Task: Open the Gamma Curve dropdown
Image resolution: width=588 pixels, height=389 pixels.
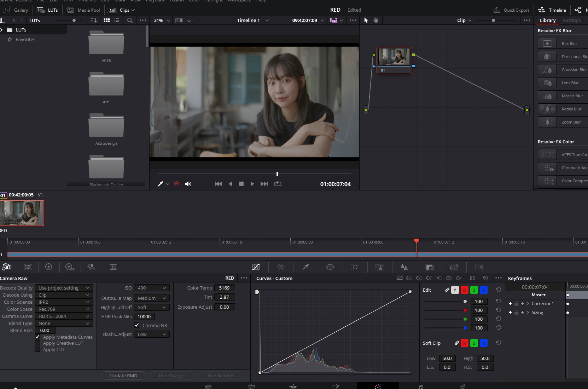Action: point(64,316)
